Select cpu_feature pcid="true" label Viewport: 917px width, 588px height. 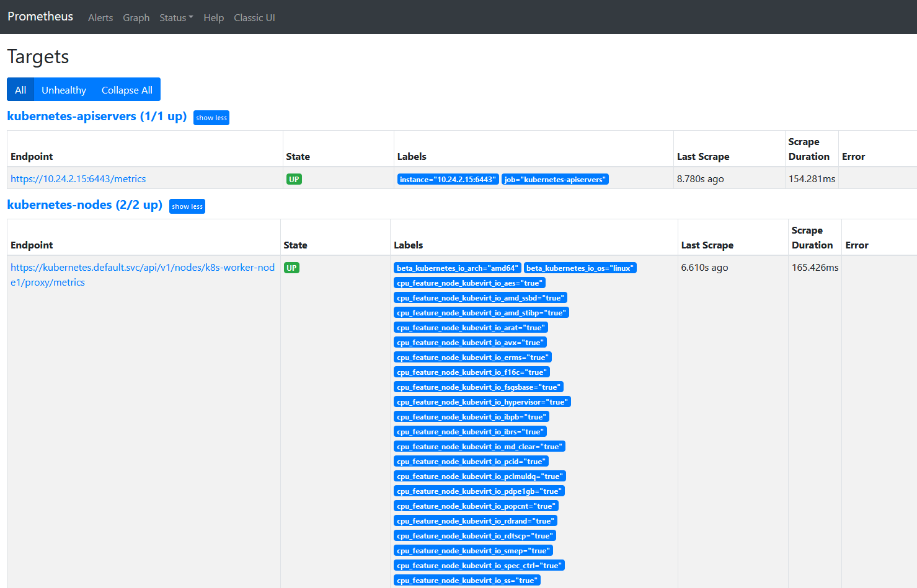click(471, 461)
